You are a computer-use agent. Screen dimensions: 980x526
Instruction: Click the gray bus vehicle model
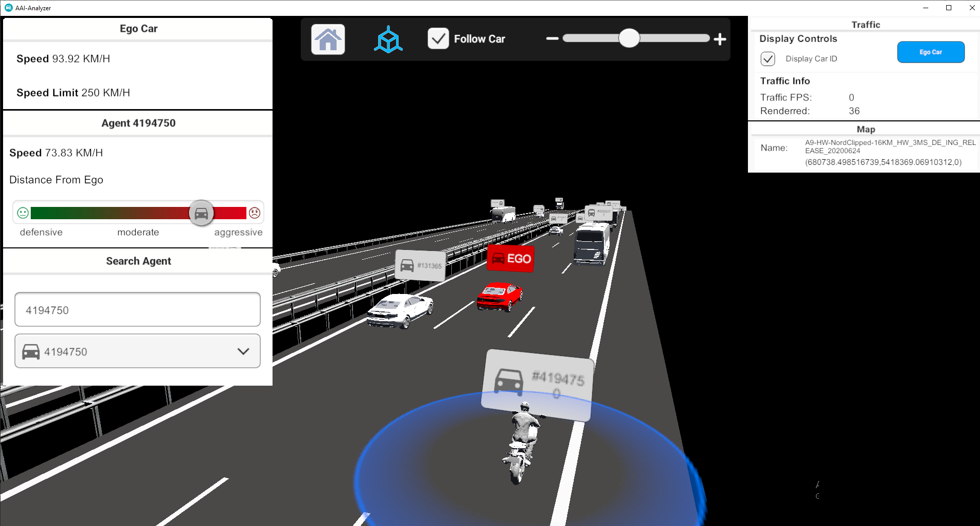click(592, 244)
